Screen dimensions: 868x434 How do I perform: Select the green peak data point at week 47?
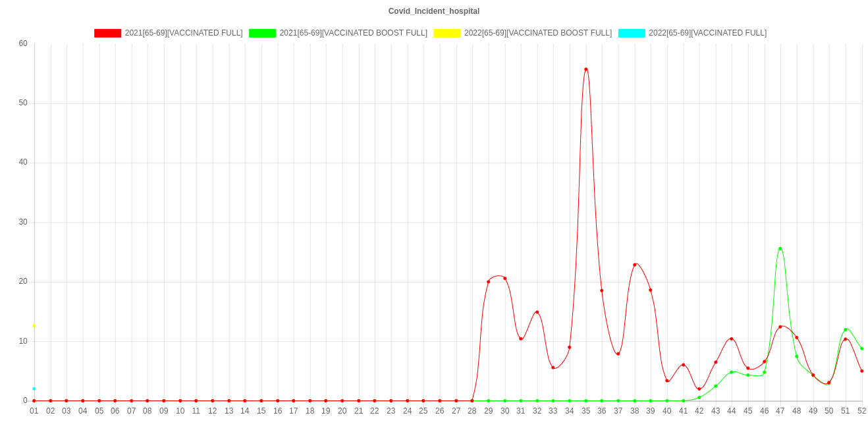(x=780, y=249)
